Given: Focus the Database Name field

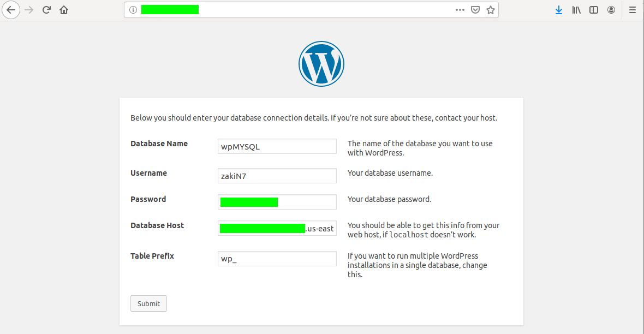Looking at the screenshot, I should 277,146.
